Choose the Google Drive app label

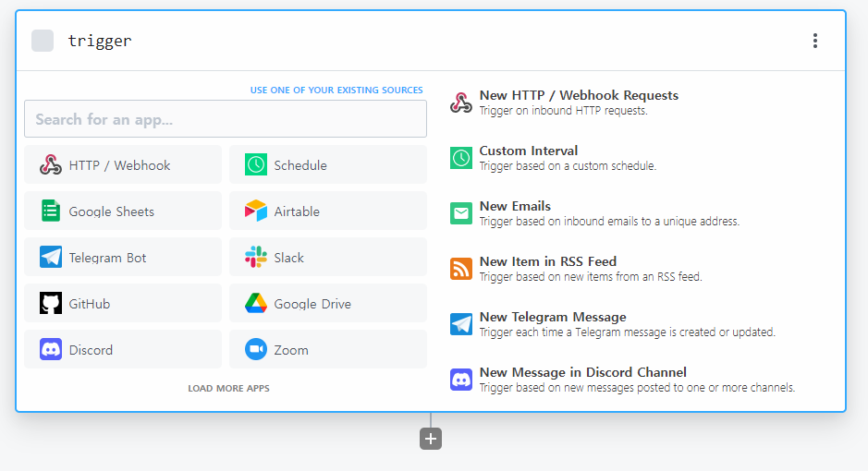[312, 304]
